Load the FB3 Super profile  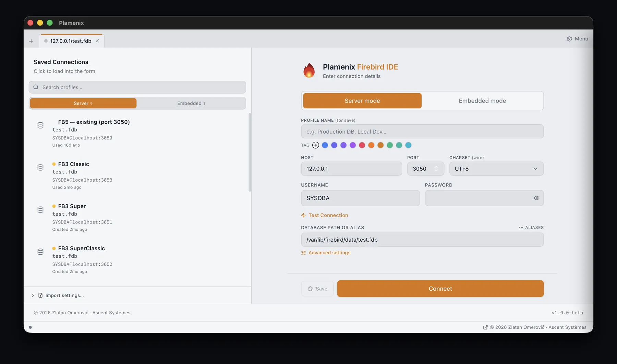coord(137,218)
